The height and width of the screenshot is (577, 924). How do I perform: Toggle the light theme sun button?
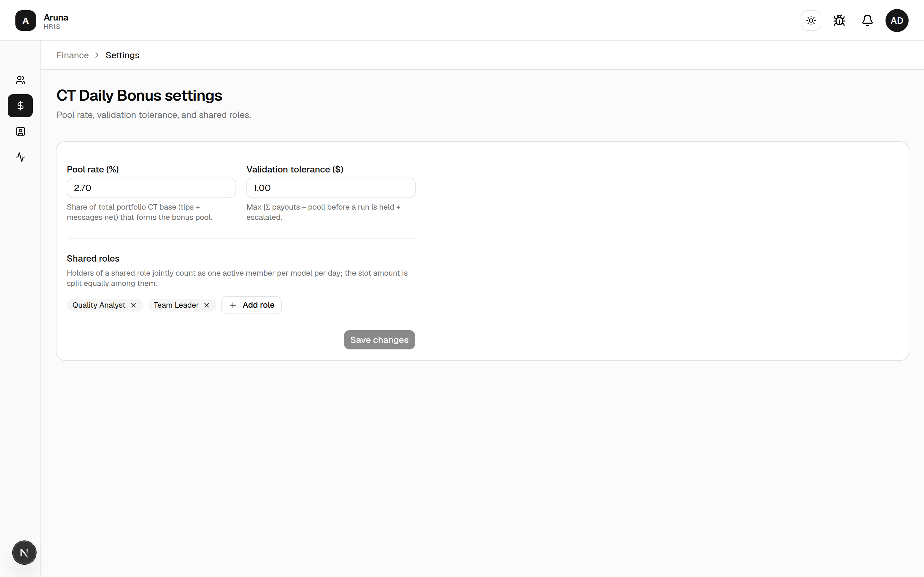(811, 21)
